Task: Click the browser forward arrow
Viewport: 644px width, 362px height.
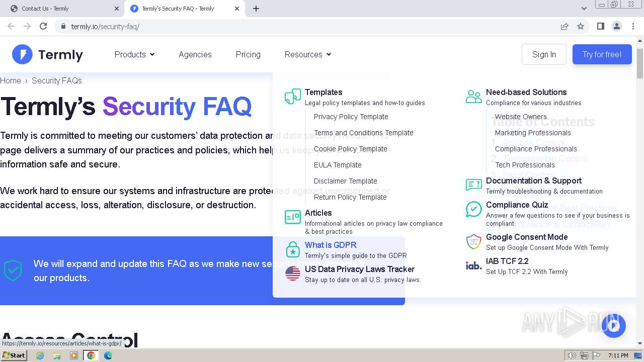Action: [27, 26]
